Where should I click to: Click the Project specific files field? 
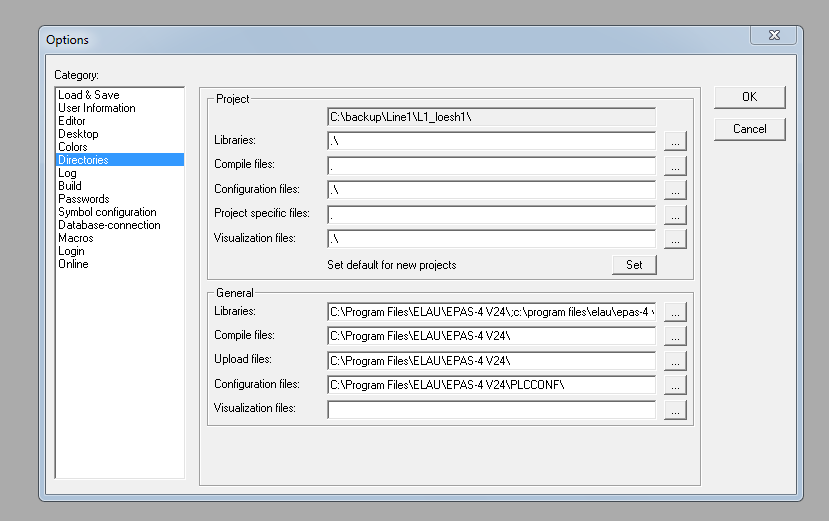coord(492,215)
